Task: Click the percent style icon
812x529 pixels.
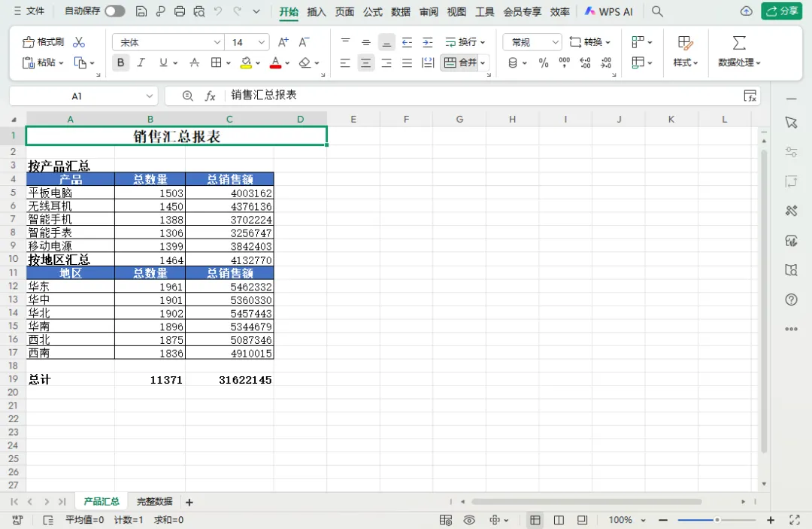Action: tap(544, 63)
